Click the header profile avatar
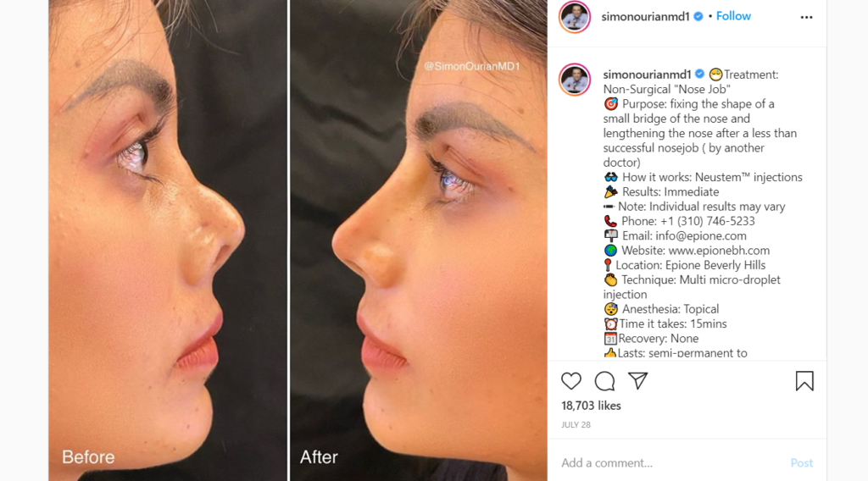 click(575, 17)
